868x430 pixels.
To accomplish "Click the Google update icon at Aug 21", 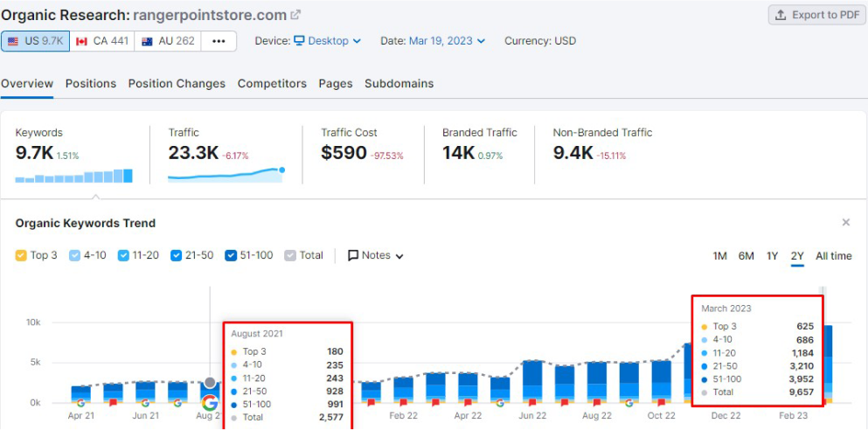I will [x=209, y=402].
